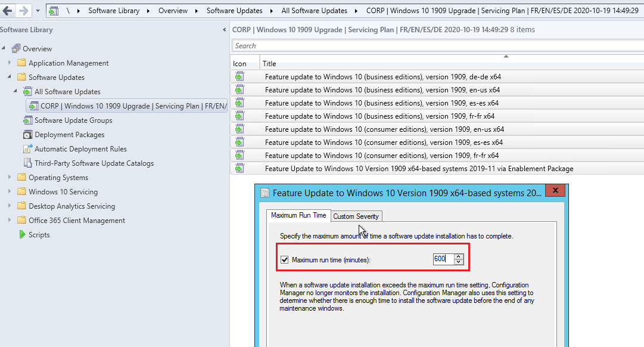Viewport: 644px width, 347px height.
Task: Click update icon for business editions fr-fr row
Action: tap(240, 116)
